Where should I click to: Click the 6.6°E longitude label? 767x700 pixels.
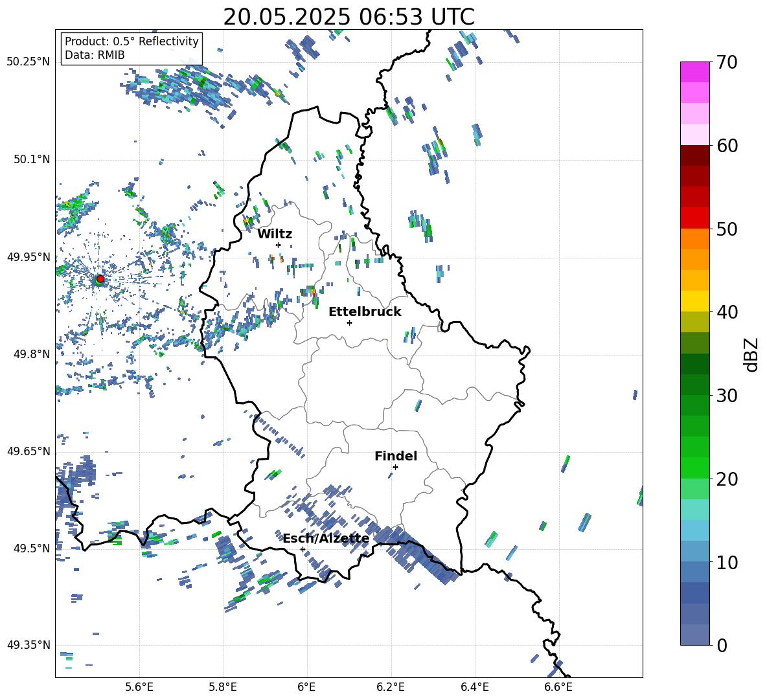pos(558,687)
